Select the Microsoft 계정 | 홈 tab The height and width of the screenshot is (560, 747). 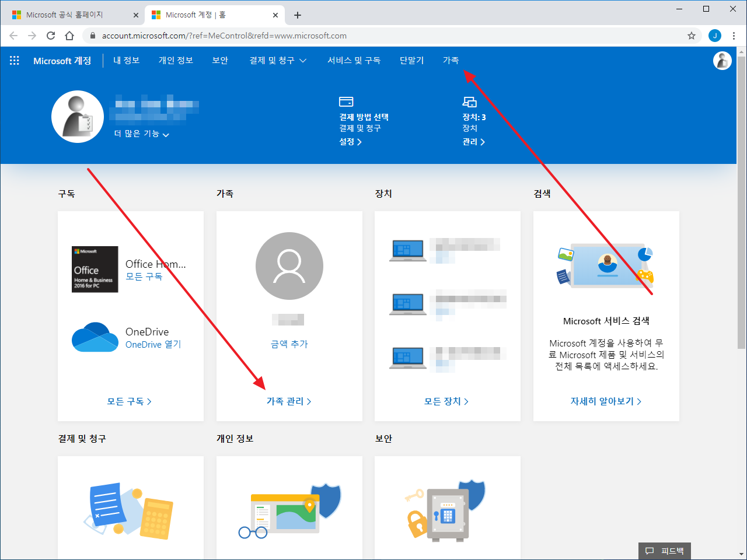[214, 15]
